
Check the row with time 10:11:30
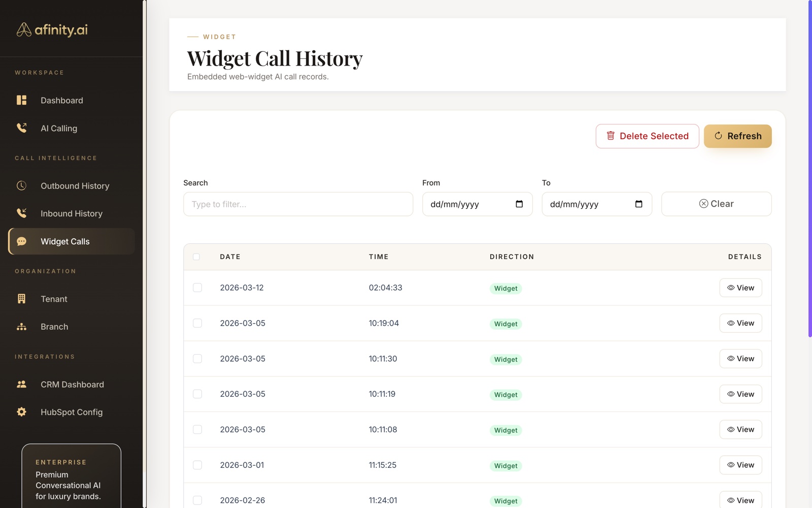point(197,359)
